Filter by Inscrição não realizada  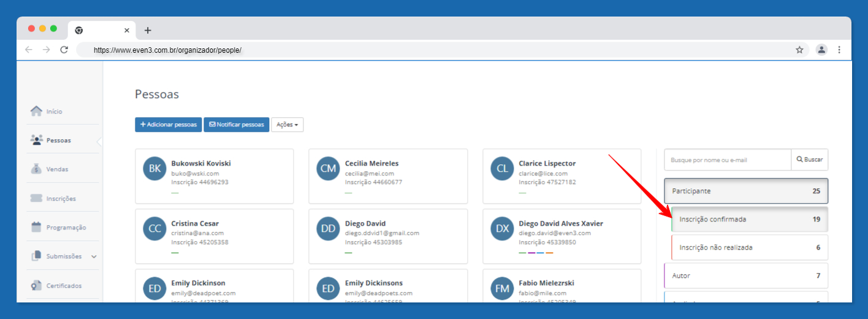pos(750,247)
